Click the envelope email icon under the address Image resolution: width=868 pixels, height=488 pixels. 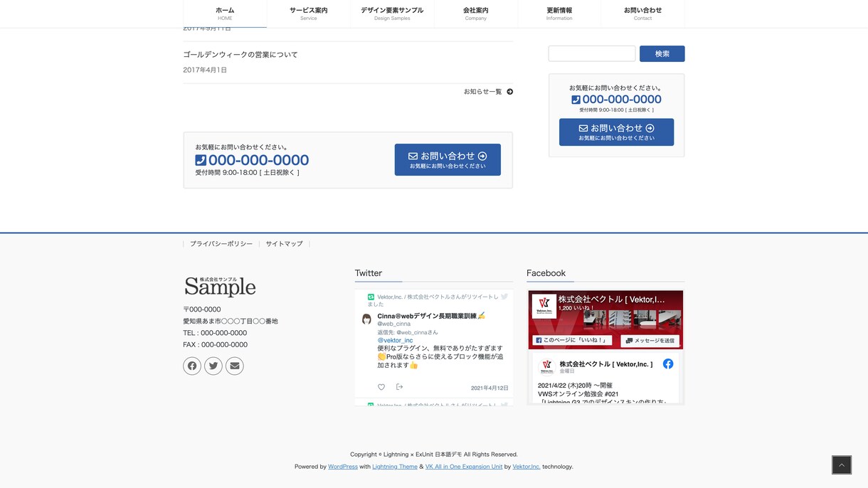235,366
